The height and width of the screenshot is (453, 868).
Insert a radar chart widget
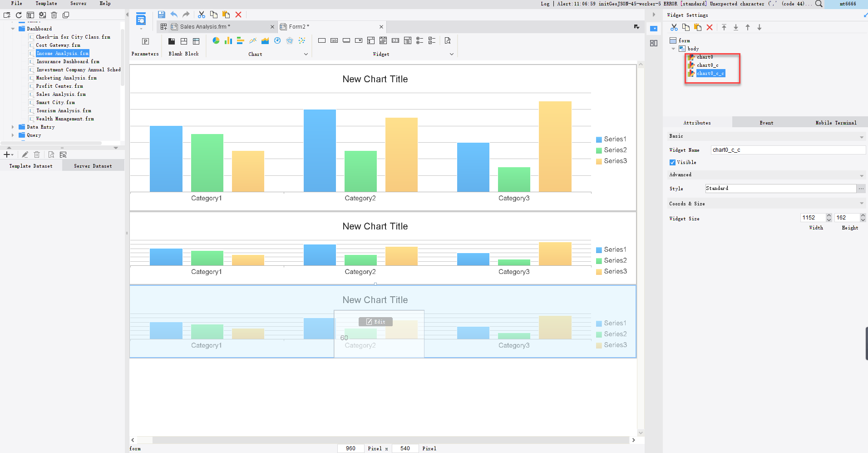[290, 40]
